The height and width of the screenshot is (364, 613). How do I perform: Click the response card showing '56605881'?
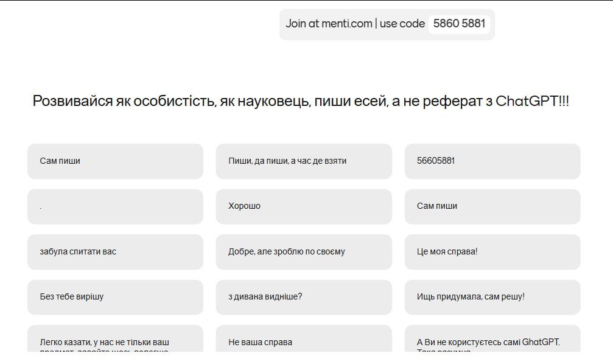pyautogui.click(x=492, y=161)
